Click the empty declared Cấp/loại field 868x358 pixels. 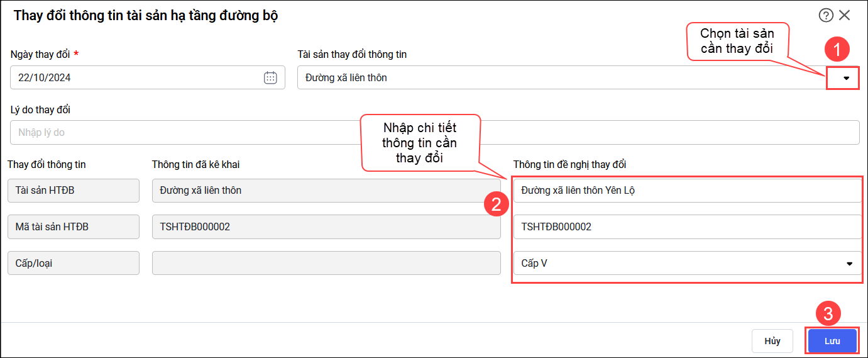(317, 264)
